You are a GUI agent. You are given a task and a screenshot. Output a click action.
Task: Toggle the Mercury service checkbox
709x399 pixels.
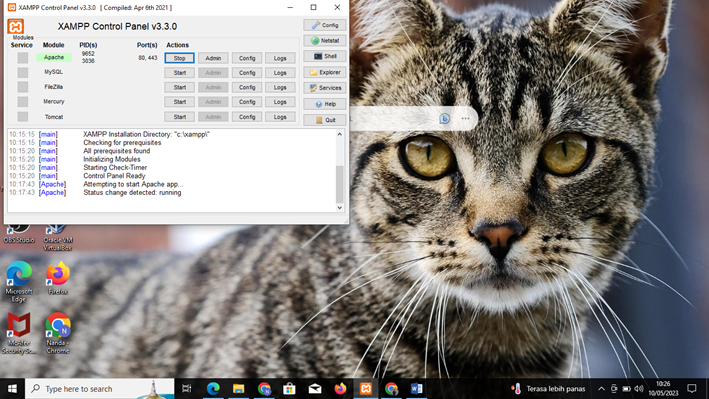23,102
